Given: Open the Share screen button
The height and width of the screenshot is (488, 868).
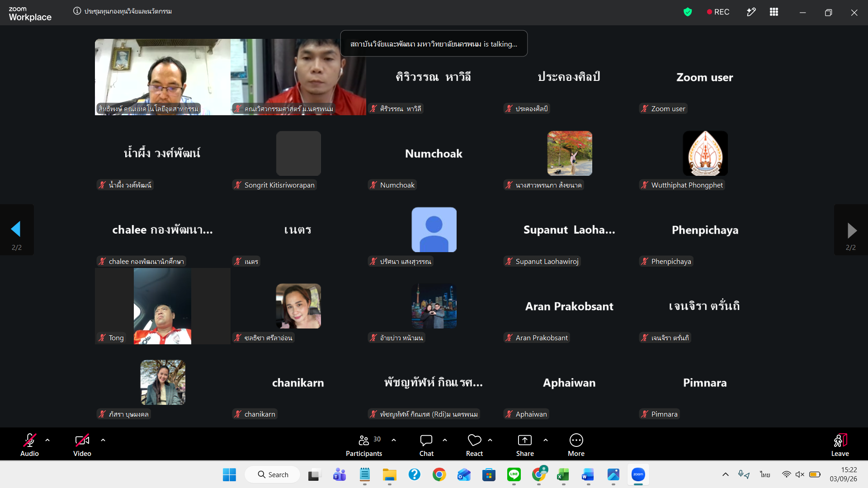Looking at the screenshot, I should click(x=525, y=446).
